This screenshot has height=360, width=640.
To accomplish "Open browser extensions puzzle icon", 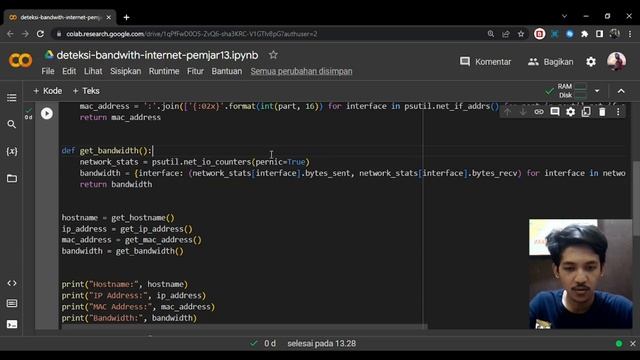I will point(584,34).
